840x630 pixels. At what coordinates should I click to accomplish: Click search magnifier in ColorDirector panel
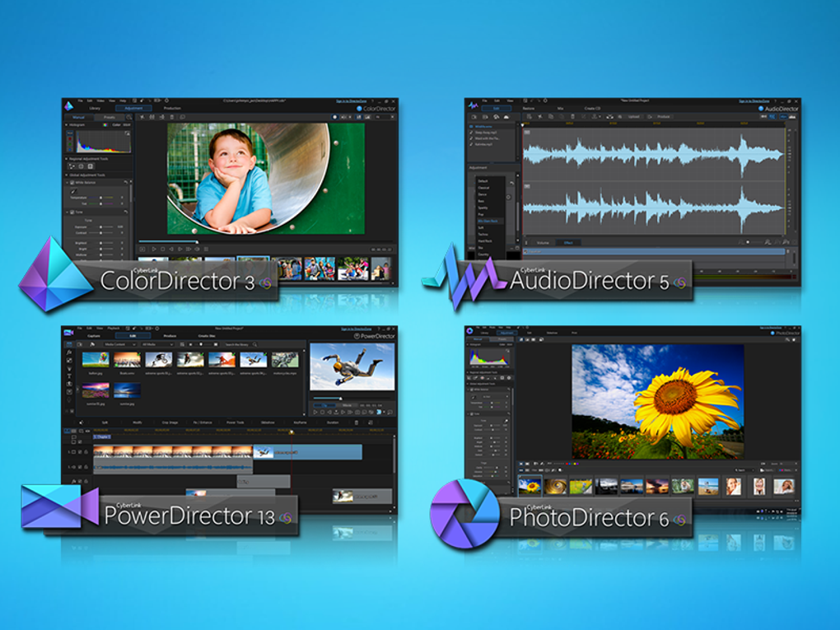(x=129, y=117)
